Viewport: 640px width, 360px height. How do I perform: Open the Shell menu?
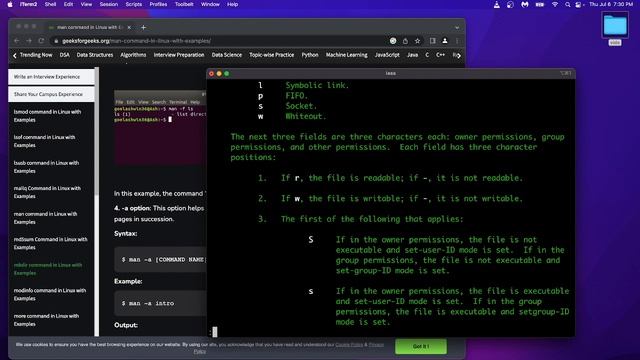coord(50,4)
